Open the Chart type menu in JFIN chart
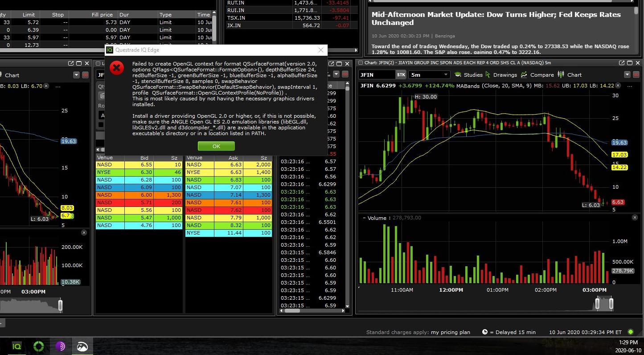The width and height of the screenshot is (644, 355). 570,75
